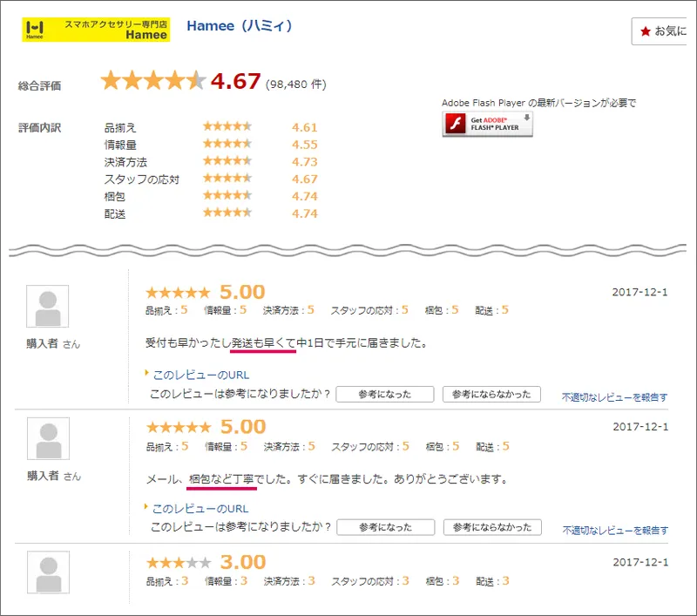Open このレビューのURL under the メール、梱包など丁寧 review

point(200,509)
